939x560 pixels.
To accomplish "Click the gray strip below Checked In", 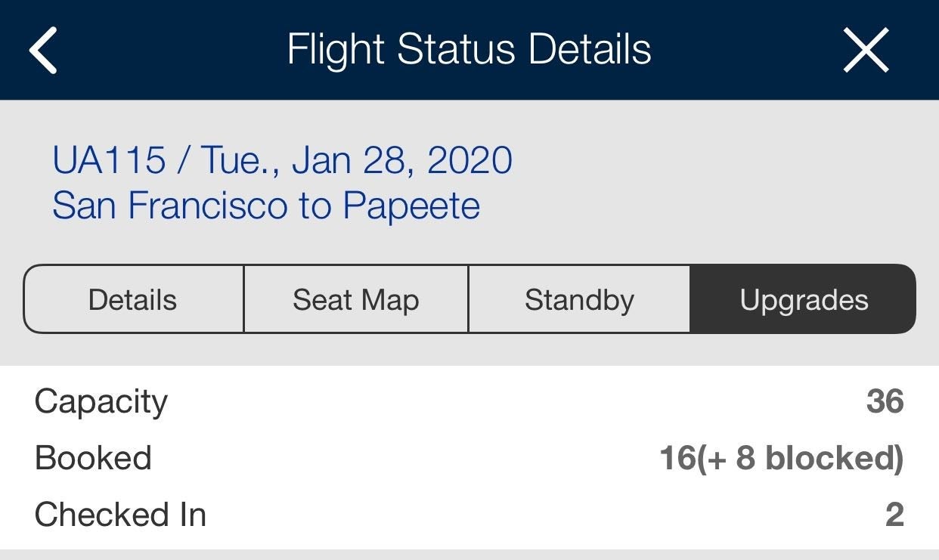I will click(469, 555).
